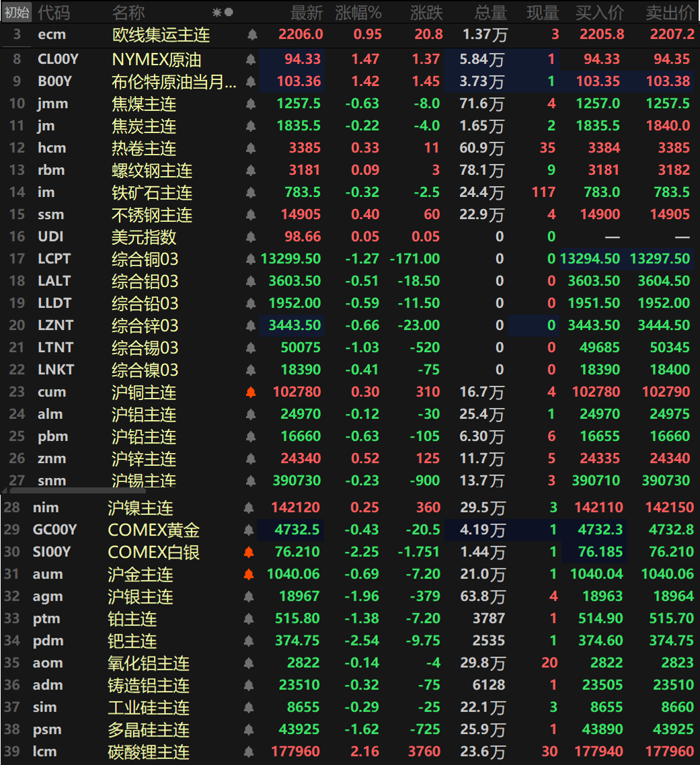The width and height of the screenshot is (700, 765).
Task: Open the 布伦特原油当月 contract name
Action: (x=173, y=82)
